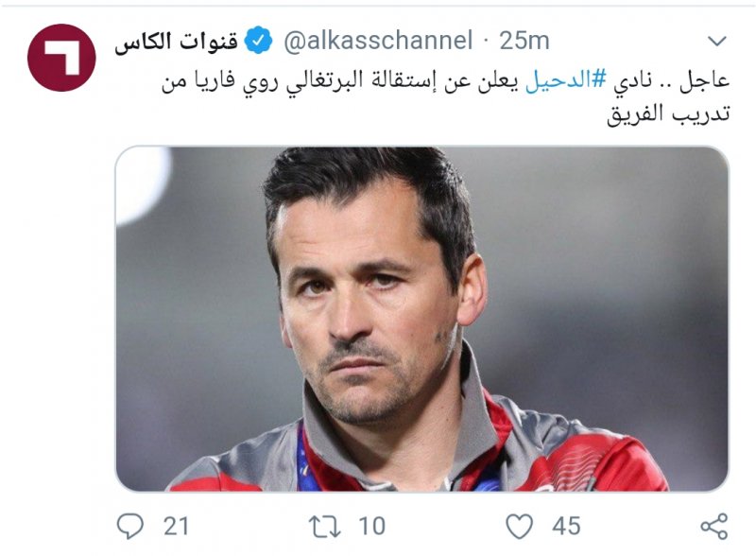The image size is (756, 556).
Task: Click the Arabic tweet text body
Action: click(445, 96)
